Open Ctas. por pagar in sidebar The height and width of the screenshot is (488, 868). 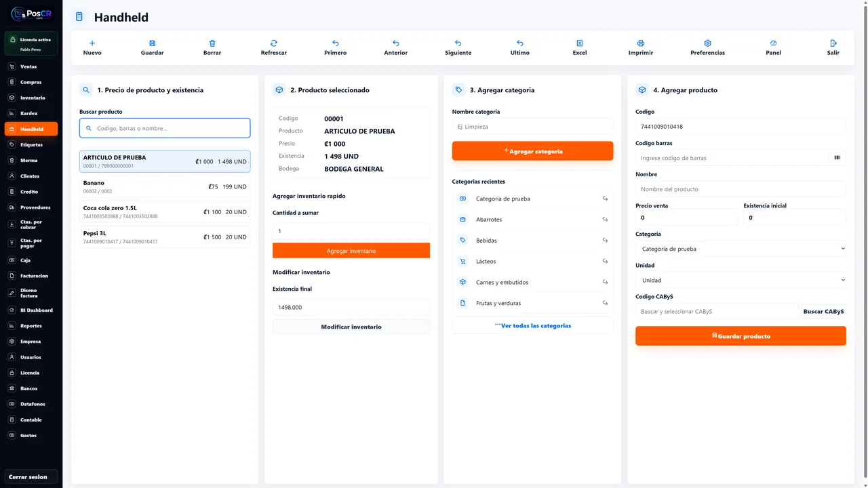pos(31,243)
